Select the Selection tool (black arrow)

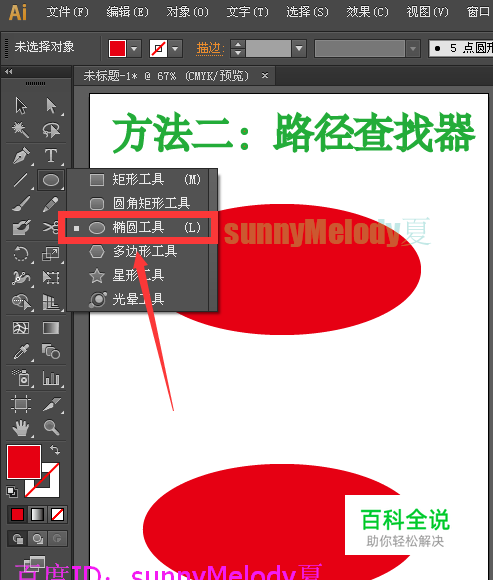tap(21, 106)
